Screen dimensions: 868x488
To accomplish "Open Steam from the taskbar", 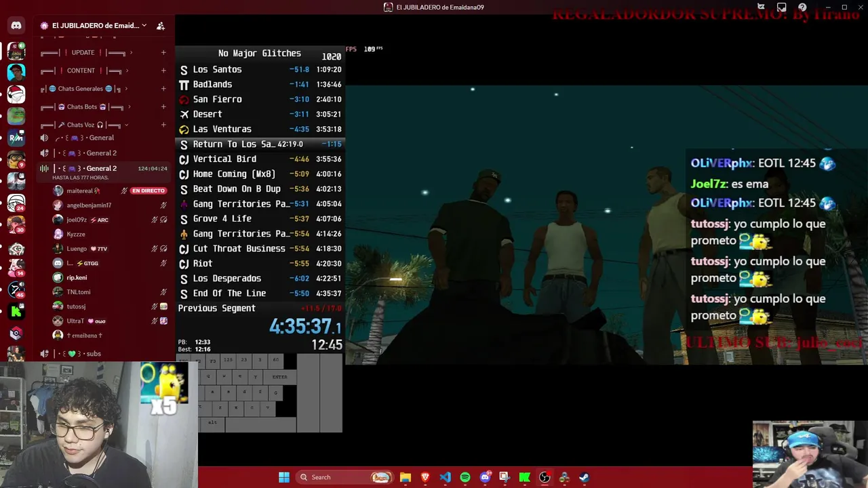I will click(584, 477).
